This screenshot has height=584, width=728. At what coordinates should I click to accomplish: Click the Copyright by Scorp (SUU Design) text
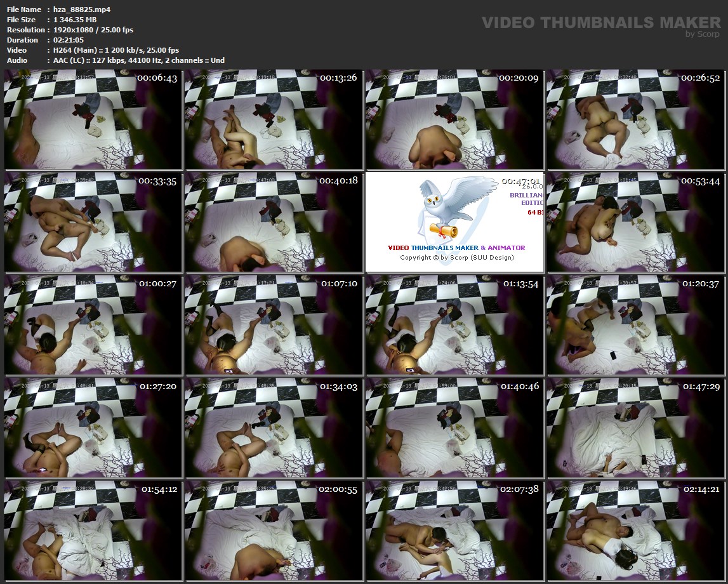pyautogui.click(x=457, y=258)
